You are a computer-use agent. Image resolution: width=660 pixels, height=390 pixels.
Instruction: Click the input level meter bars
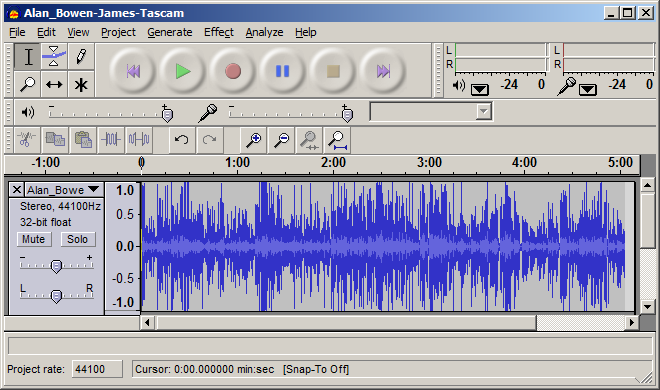pyautogui.click(x=609, y=58)
